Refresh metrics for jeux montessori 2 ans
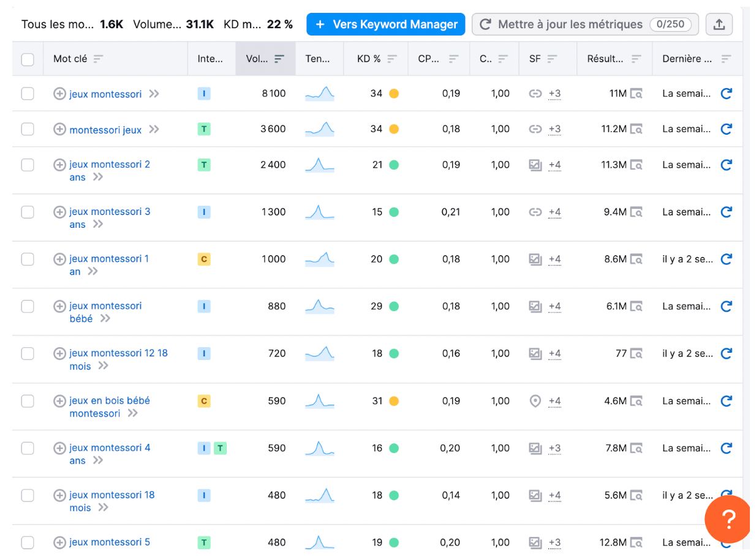 coord(727,165)
